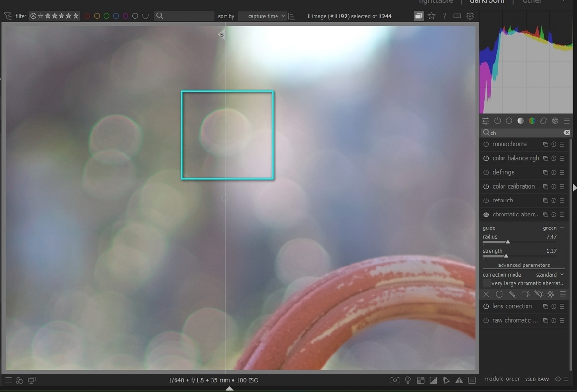Toggle guides grid overlay icon
This screenshot has height=392, width=577.
[x=472, y=380]
